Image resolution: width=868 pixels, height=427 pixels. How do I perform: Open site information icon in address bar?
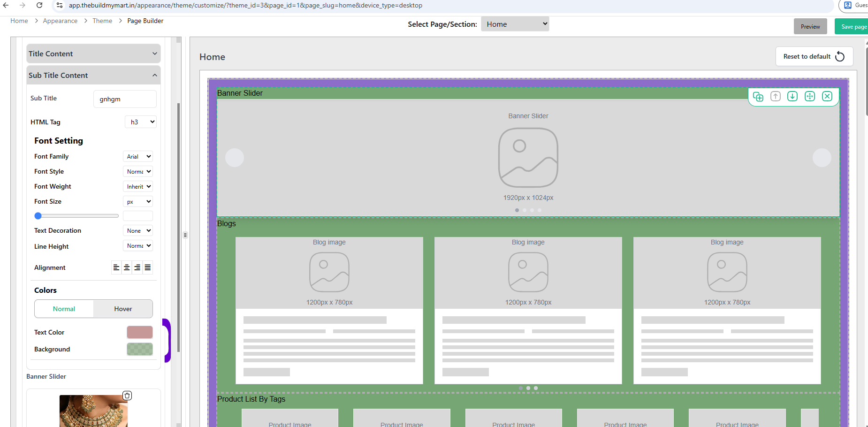point(59,5)
